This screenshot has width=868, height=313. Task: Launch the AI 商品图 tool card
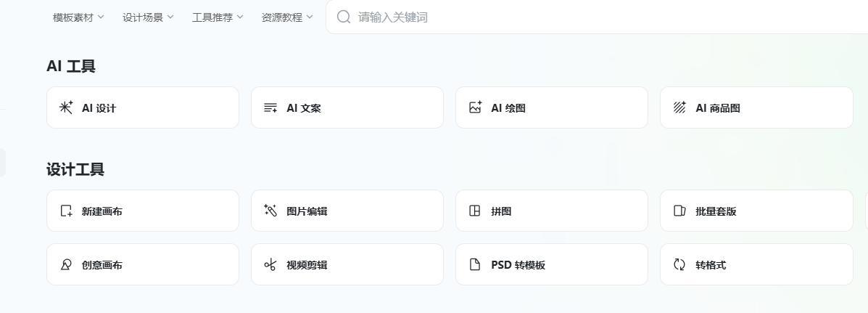click(756, 107)
